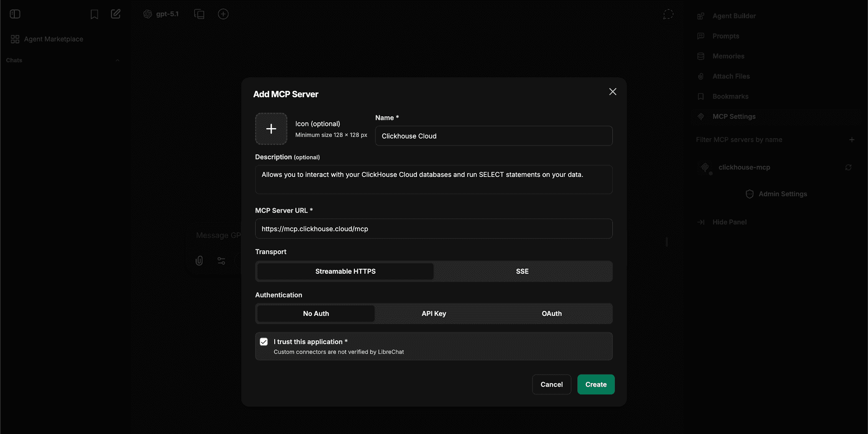Click the Agent Marketplace grid icon

point(15,39)
